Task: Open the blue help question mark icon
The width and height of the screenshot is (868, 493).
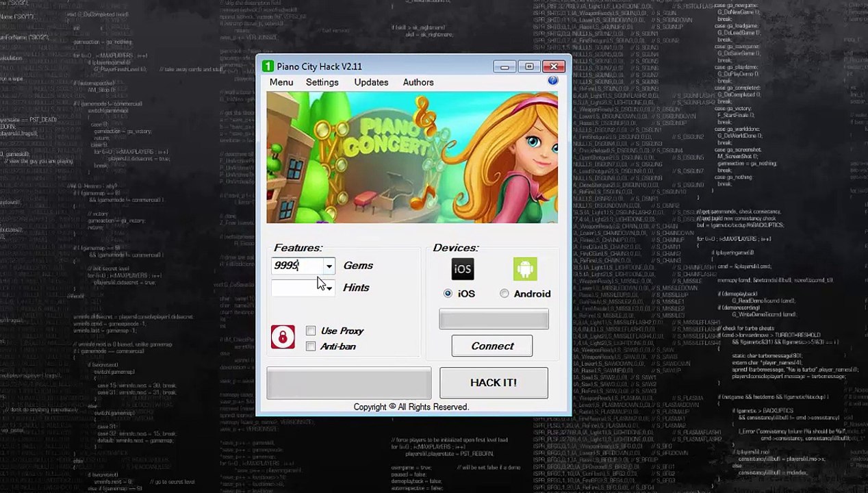Action: click(552, 81)
